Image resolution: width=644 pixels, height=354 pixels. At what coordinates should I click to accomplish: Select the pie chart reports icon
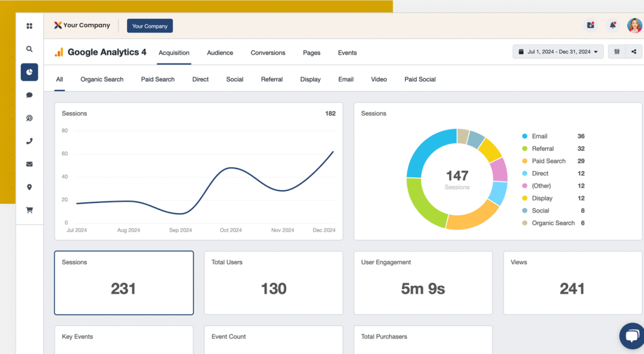point(29,72)
